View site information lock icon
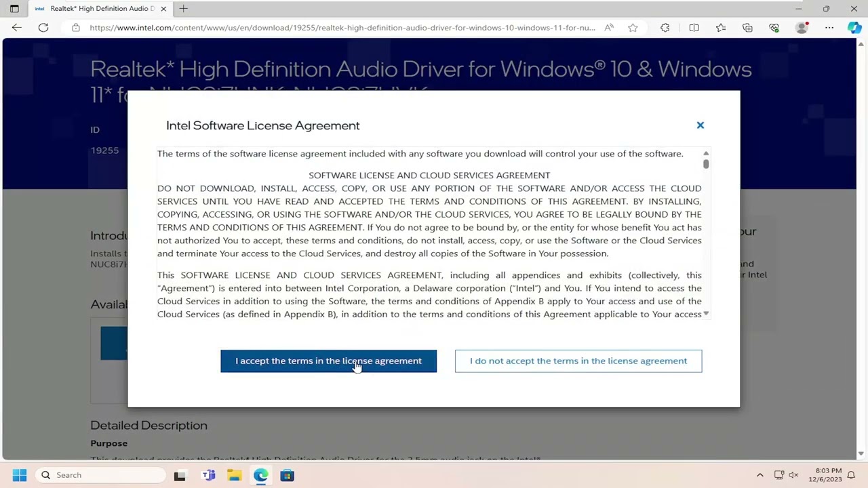The width and height of the screenshot is (868, 488). [76, 28]
